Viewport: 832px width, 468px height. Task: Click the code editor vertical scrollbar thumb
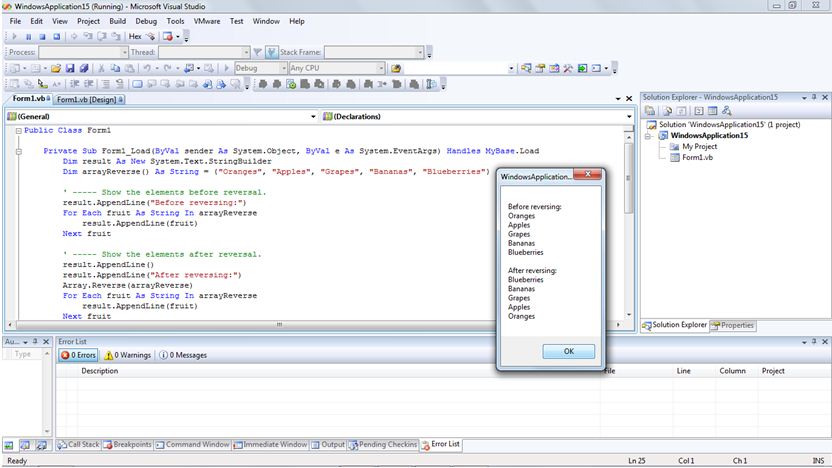coord(629,178)
